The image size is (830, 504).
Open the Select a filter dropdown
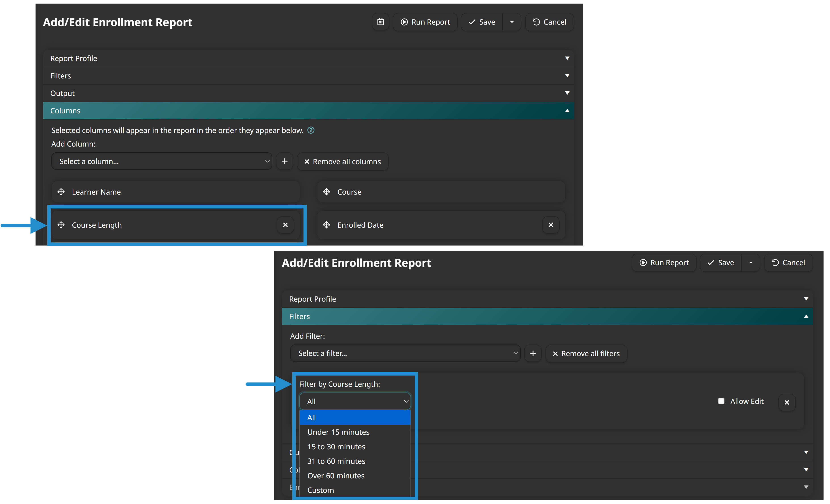tap(405, 353)
